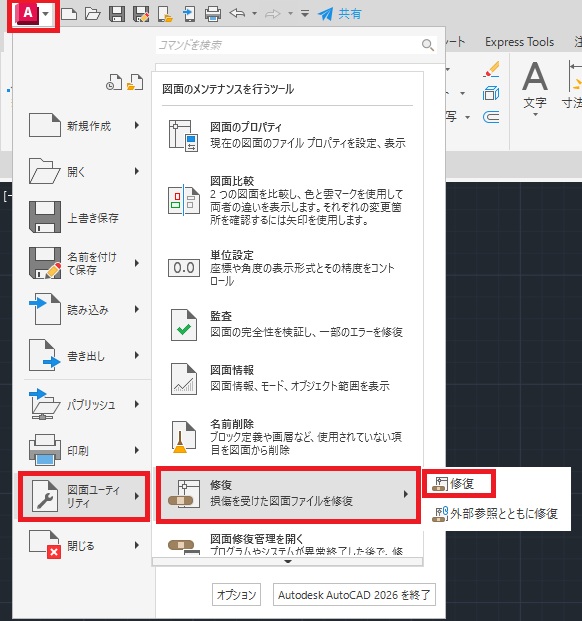Click 外部参照とともに修復 in flyout submenu
Screen dimensions: 582x621
tap(496, 514)
